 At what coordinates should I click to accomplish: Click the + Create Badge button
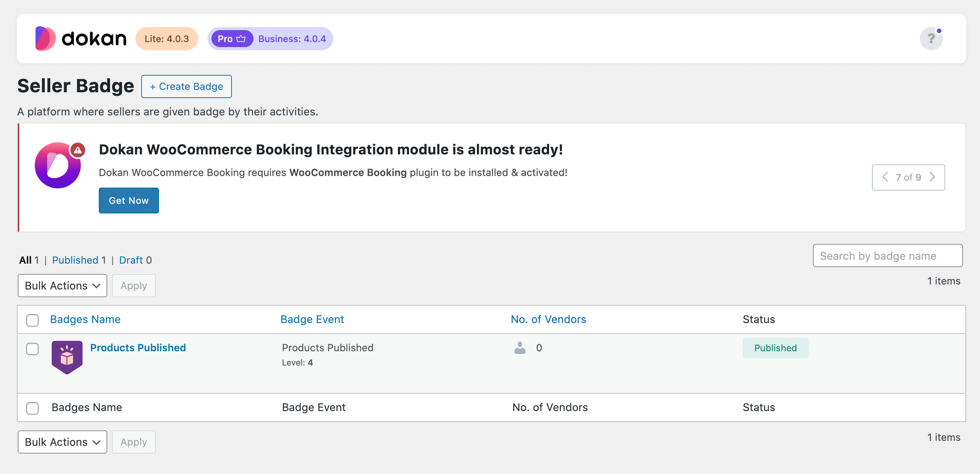(x=186, y=86)
